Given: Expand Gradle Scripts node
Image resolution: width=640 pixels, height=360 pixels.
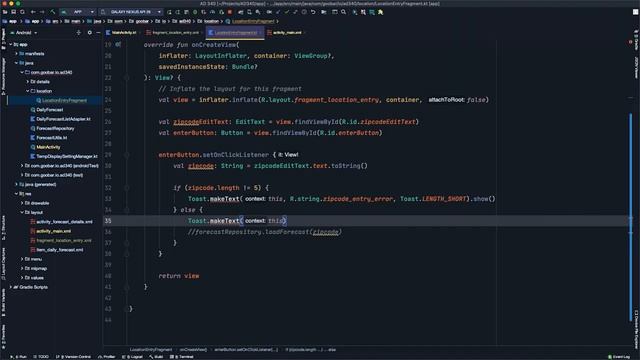Looking at the screenshot, I should pos(11,287).
